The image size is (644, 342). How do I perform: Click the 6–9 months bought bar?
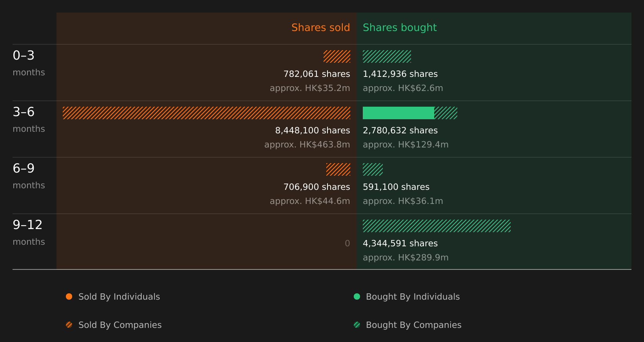[x=373, y=169]
